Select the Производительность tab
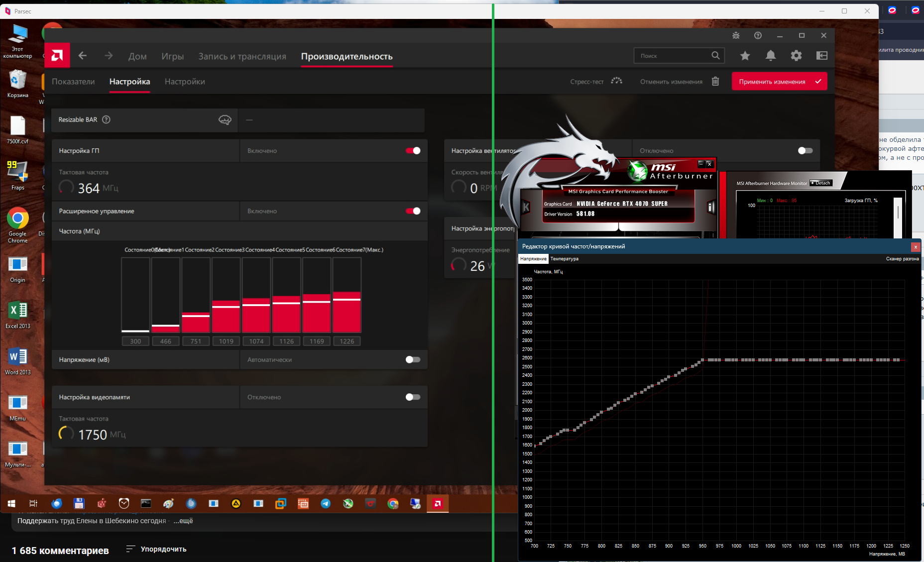 tap(347, 56)
